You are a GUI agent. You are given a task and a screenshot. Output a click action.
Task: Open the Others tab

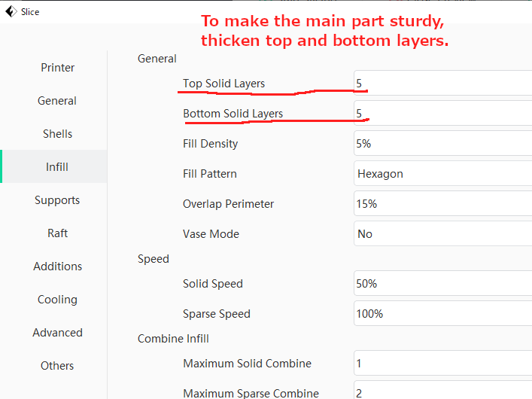coord(57,366)
